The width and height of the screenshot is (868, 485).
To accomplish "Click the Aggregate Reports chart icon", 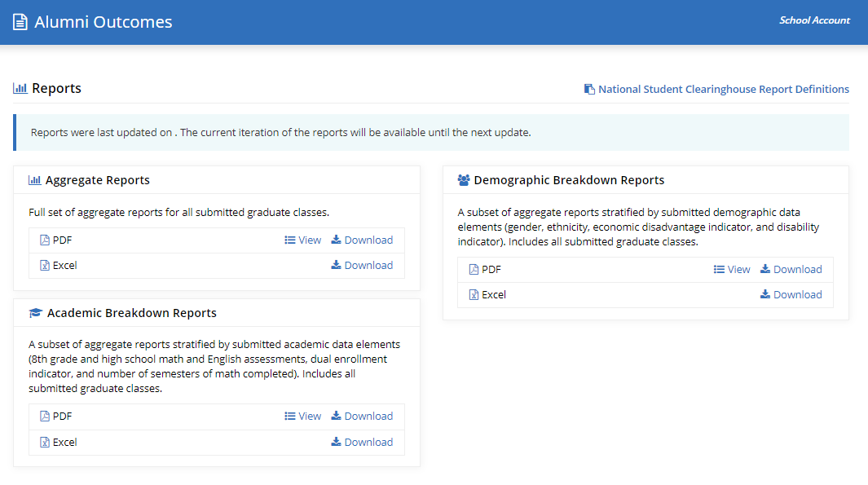I will click(35, 180).
